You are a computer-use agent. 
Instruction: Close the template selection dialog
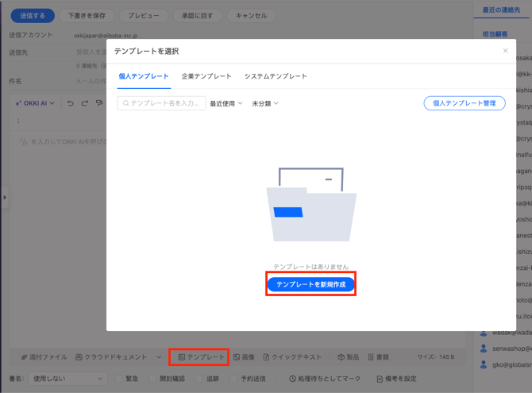pyautogui.click(x=505, y=51)
